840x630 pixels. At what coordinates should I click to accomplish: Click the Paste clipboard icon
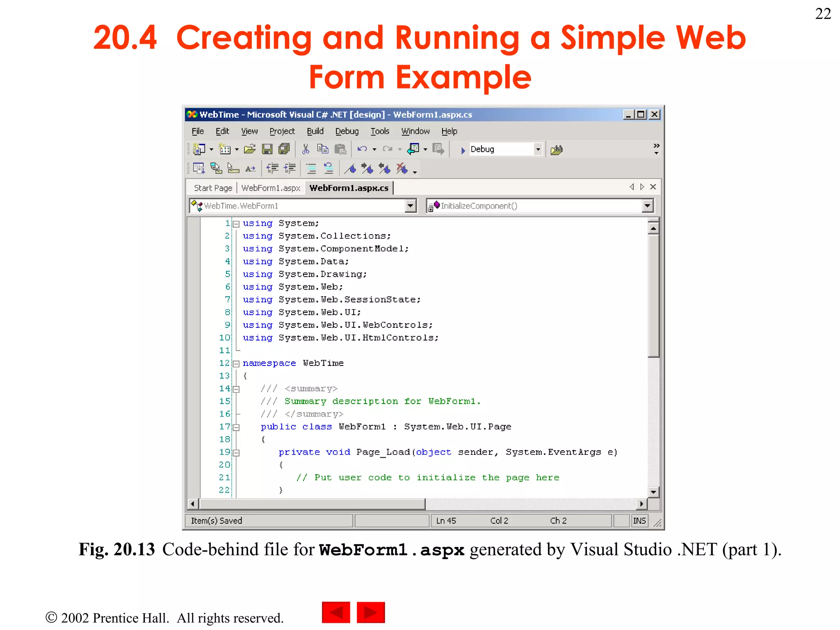pyautogui.click(x=340, y=149)
